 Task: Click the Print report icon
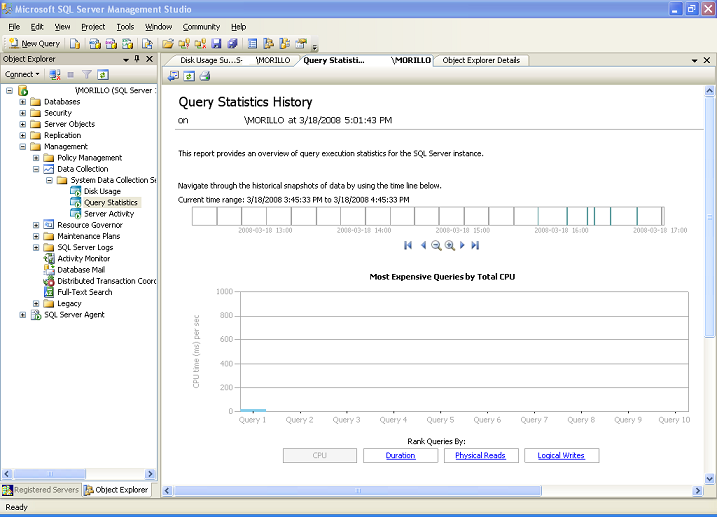click(x=204, y=76)
